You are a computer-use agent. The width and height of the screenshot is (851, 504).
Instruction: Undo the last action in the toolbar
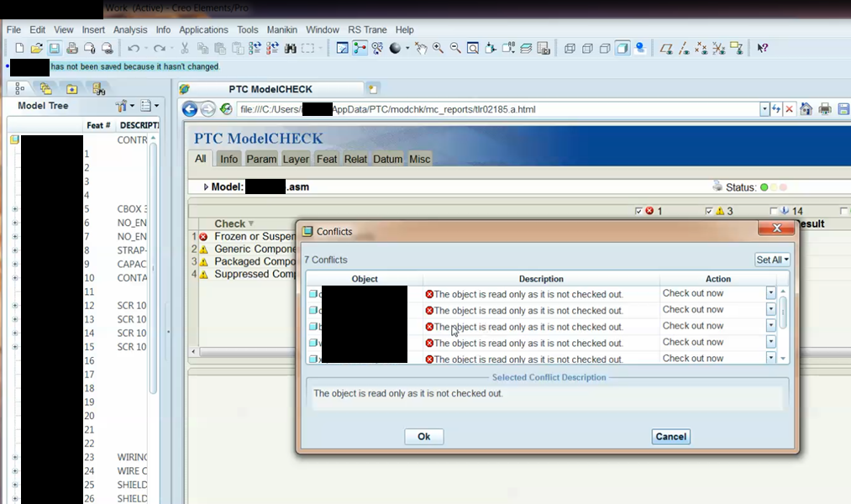(133, 48)
